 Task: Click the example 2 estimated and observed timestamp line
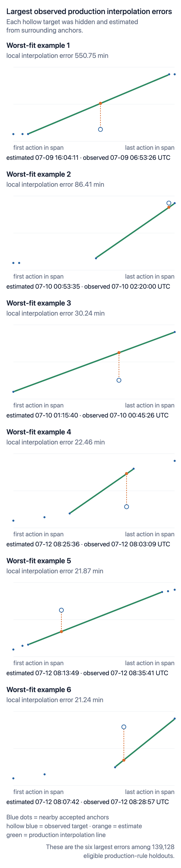pyautogui.click(x=88, y=286)
